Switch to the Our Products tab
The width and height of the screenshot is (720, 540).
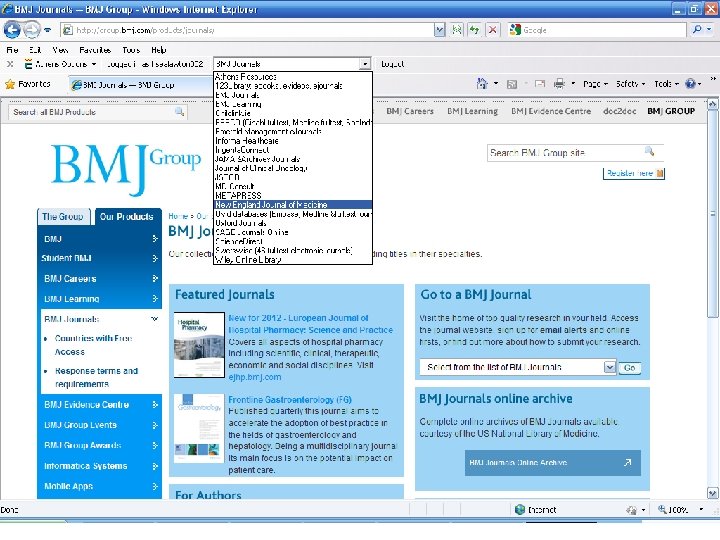[x=127, y=216]
